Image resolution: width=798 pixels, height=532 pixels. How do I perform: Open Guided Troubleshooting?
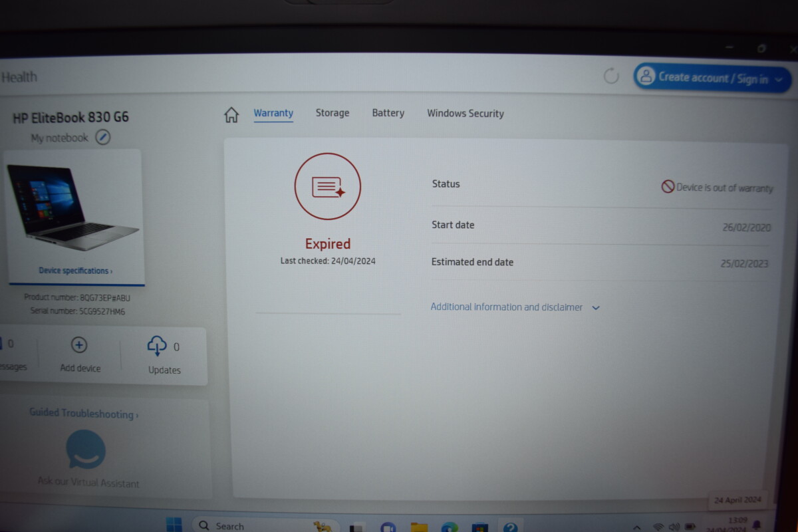coord(84,414)
